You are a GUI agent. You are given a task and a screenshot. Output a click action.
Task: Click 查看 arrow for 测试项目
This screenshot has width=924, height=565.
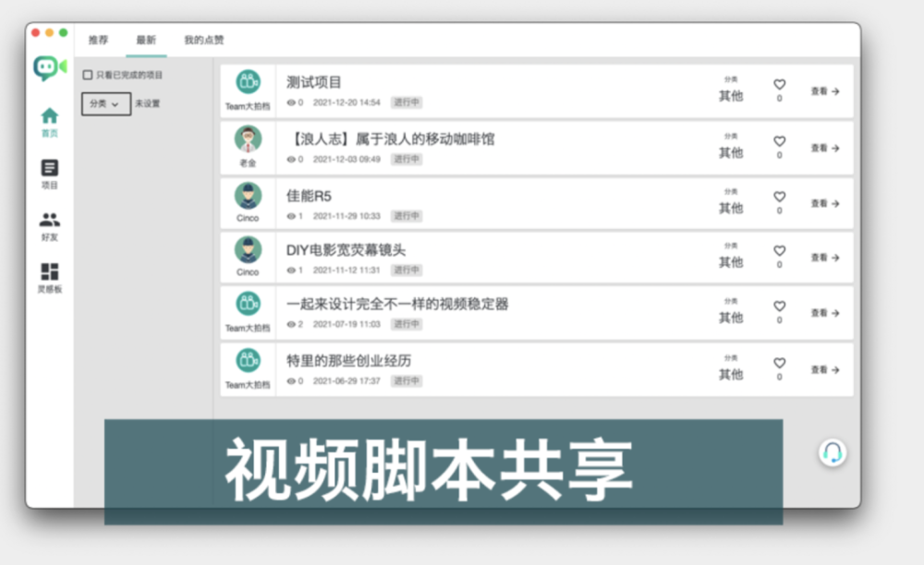tap(825, 91)
